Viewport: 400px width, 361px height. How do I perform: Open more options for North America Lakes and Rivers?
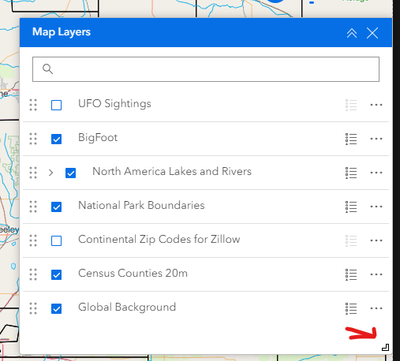point(376,173)
